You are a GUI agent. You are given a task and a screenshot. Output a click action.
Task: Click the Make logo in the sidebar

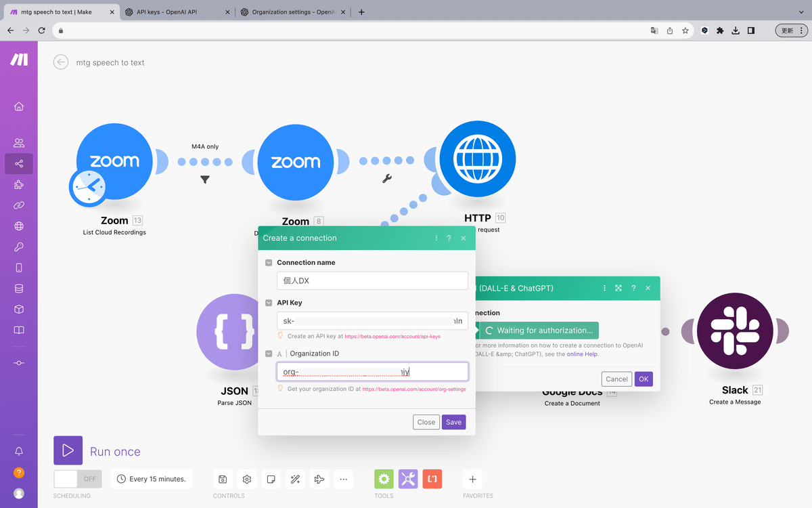[x=19, y=60]
